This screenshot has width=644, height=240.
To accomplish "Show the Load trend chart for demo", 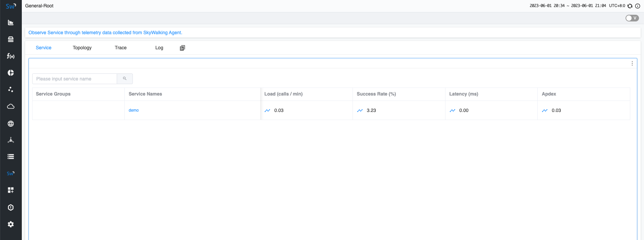I will (267, 111).
